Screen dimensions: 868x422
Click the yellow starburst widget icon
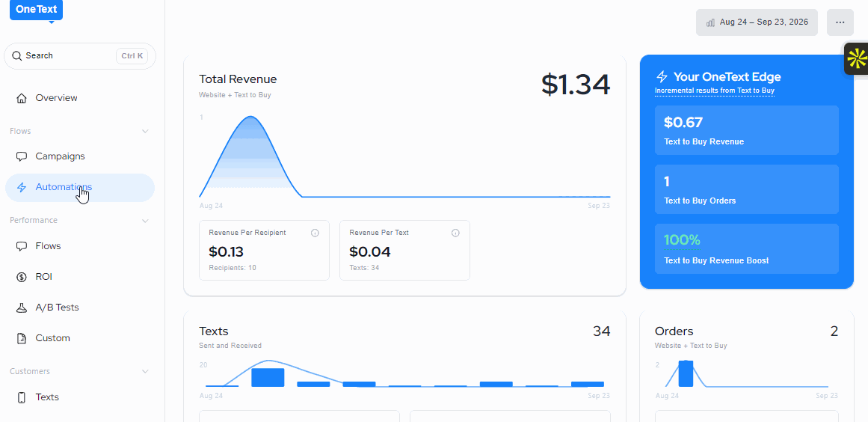tap(856, 58)
